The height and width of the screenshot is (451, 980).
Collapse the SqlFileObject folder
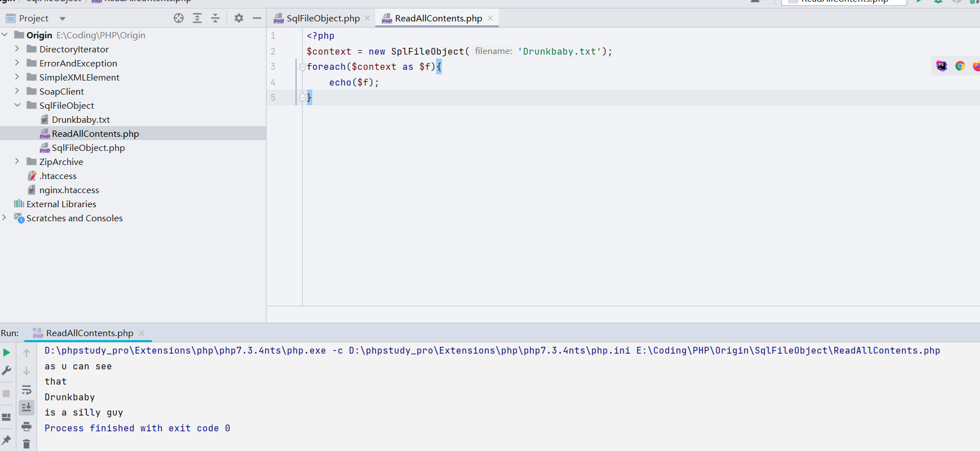tap(17, 105)
